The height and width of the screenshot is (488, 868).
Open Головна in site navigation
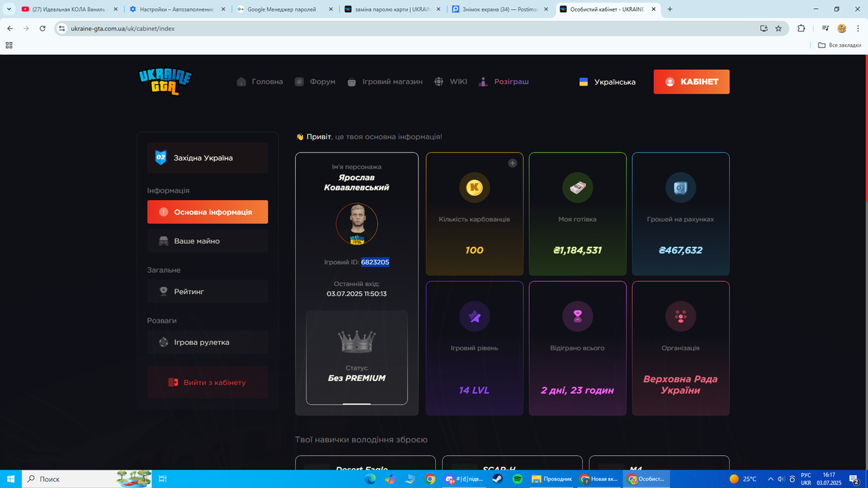[x=267, y=82]
